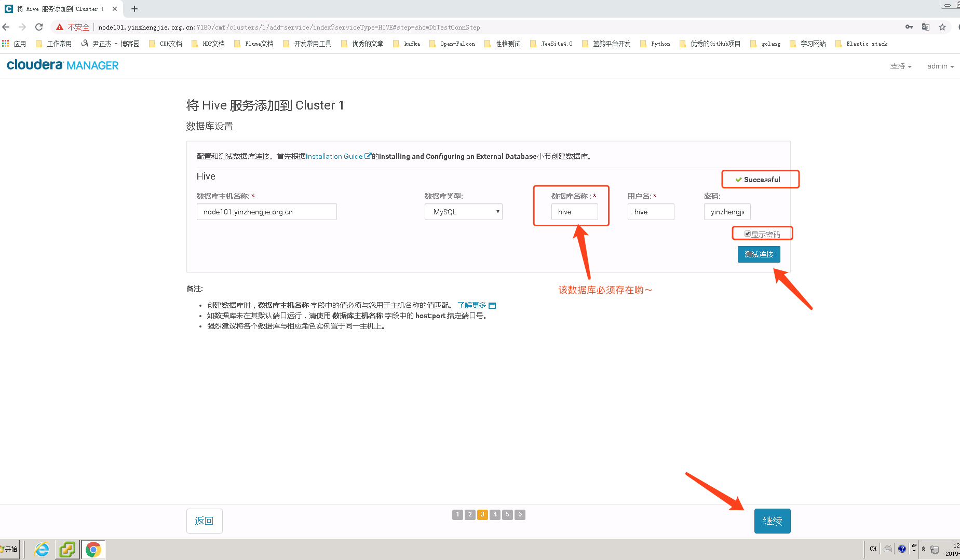Image resolution: width=960 pixels, height=560 pixels.
Task: Expand the admin account dropdown
Action: 940,66
